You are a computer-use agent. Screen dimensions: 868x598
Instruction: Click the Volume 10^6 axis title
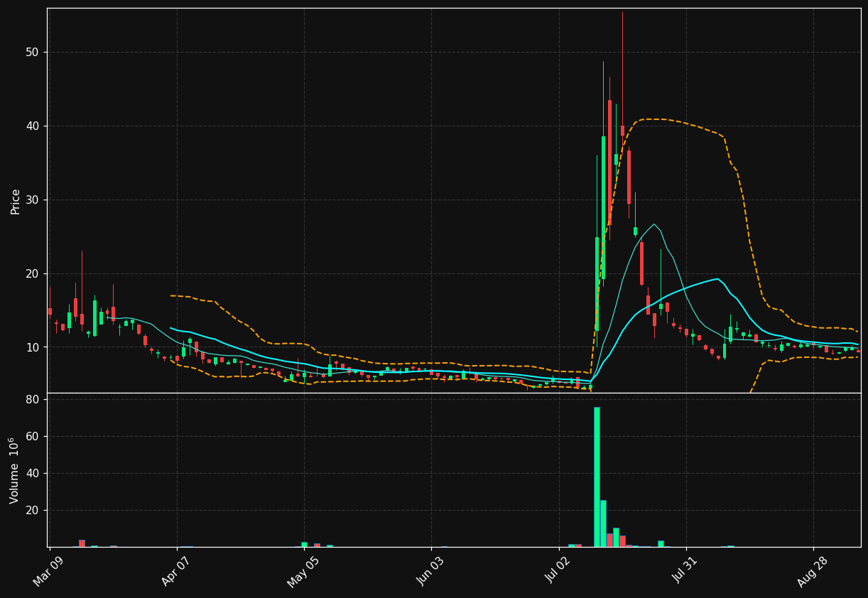point(15,470)
